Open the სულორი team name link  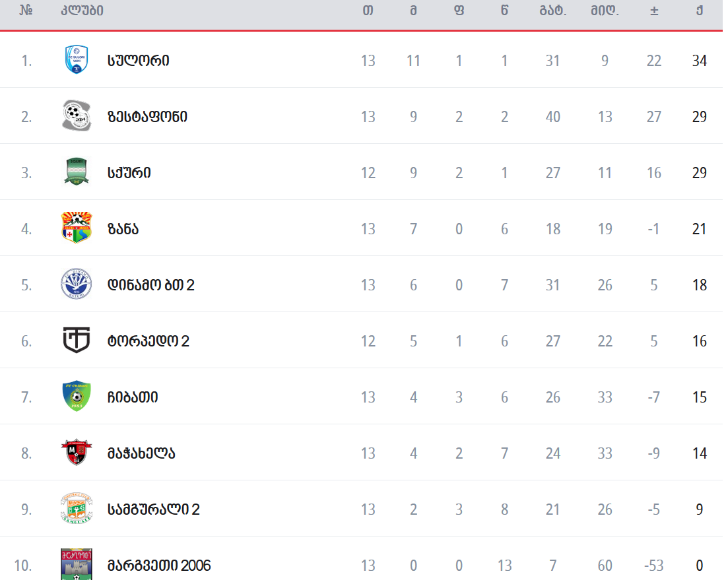pos(139,61)
